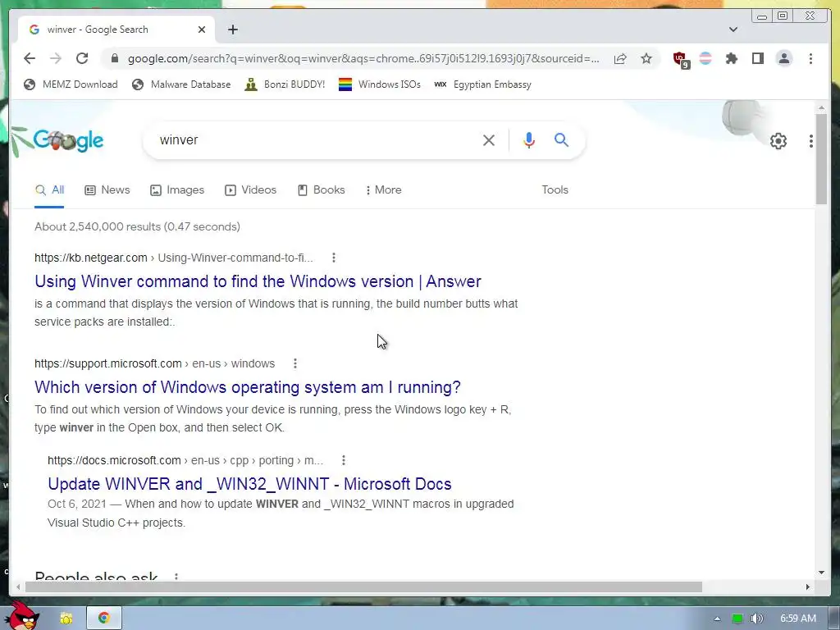
Task: Reload the current page
Action: (82, 58)
